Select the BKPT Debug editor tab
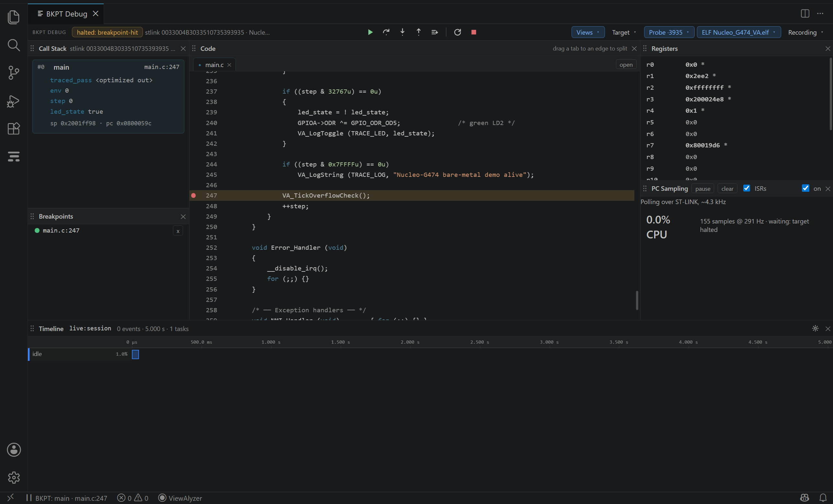The image size is (833, 504). click(x=66, y=14)
